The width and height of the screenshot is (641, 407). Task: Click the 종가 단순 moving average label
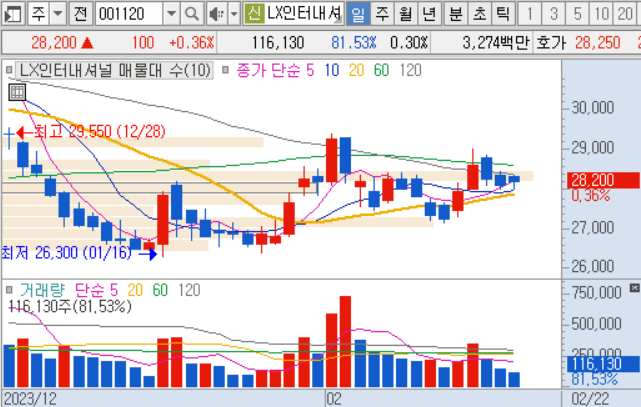[269, 70]
